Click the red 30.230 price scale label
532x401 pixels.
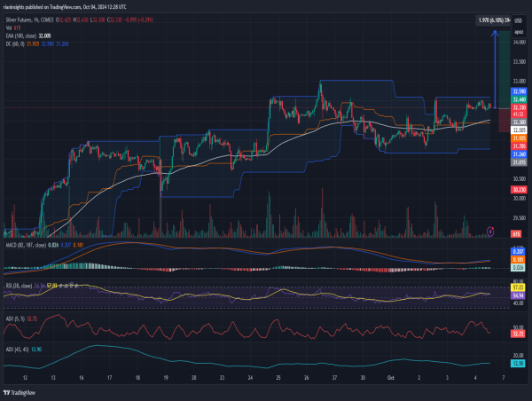(519, 190)
